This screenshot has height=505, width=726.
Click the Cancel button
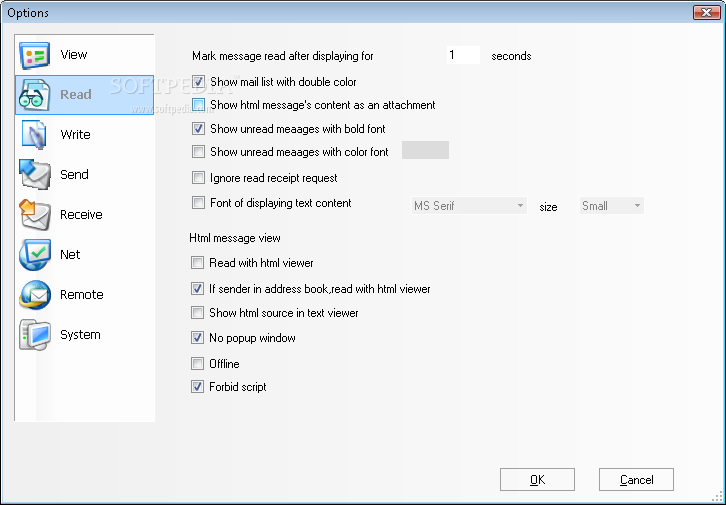(x=636, y=480)
